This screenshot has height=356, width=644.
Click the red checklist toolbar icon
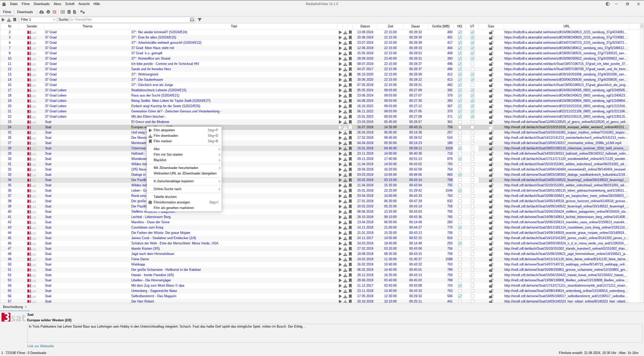55,12
